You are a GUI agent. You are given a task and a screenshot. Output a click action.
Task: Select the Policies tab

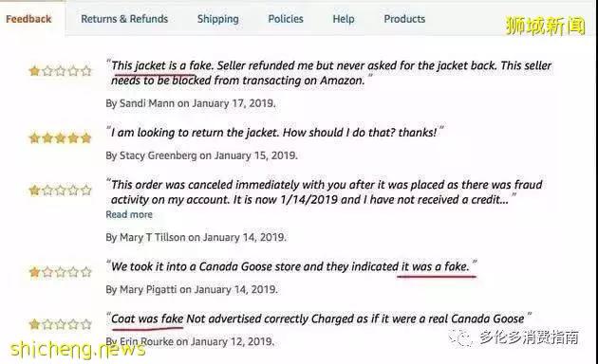tap(286, 19)
